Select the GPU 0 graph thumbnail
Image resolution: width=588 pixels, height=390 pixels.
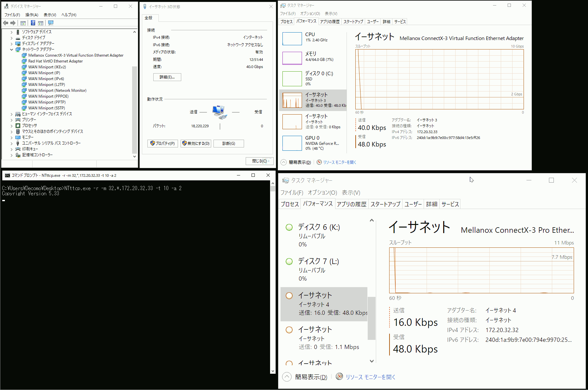click(x=292, y=143)
